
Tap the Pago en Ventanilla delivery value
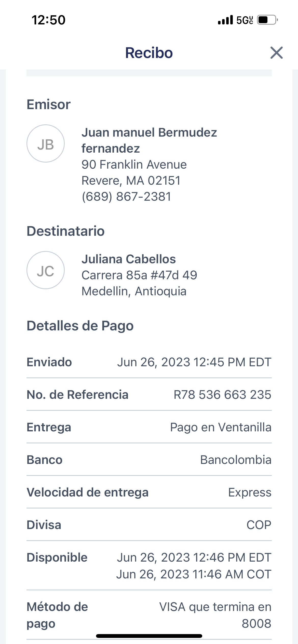[x=221, y=427]
